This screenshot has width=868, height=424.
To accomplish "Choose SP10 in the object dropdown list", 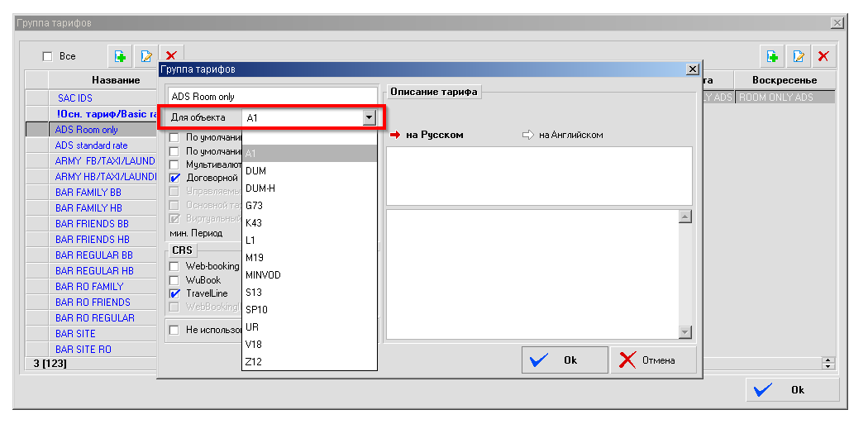I will [257, 310].
